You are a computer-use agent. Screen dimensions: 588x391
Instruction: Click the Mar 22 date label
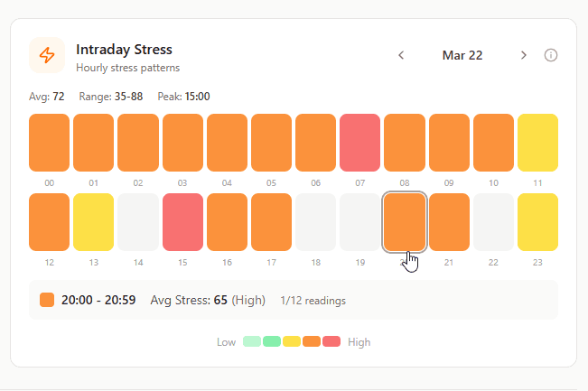pos(462,55)
